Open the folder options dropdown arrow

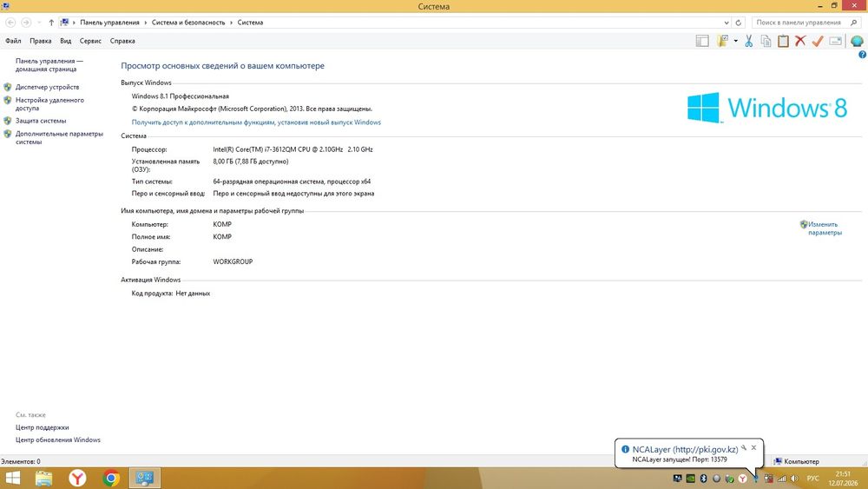tap(736, 41)
